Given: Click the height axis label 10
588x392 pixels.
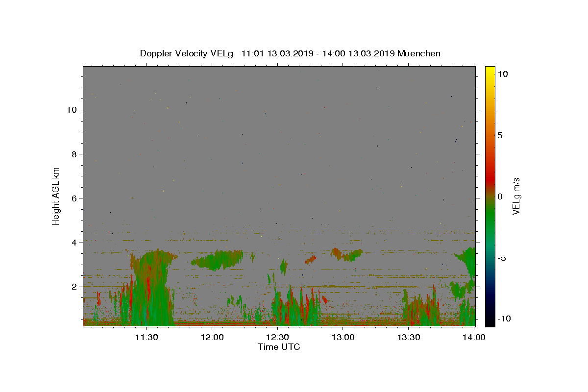Looking at the screenshot, I should (x=71, y=110).
